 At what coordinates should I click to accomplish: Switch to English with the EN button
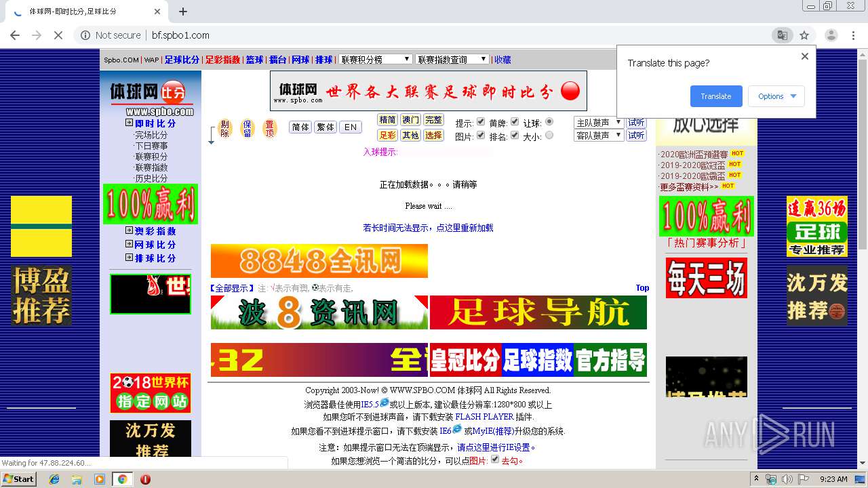[350, 127]
